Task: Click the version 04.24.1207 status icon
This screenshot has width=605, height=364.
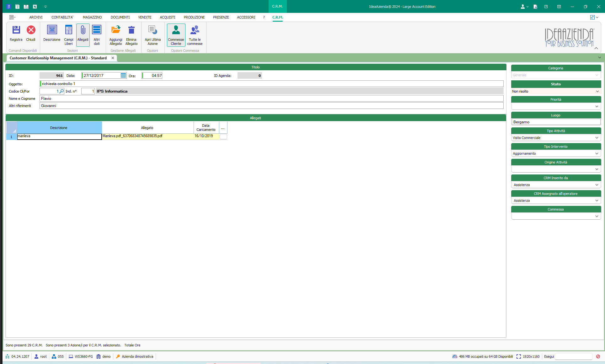Action: [x=8, y=356]
